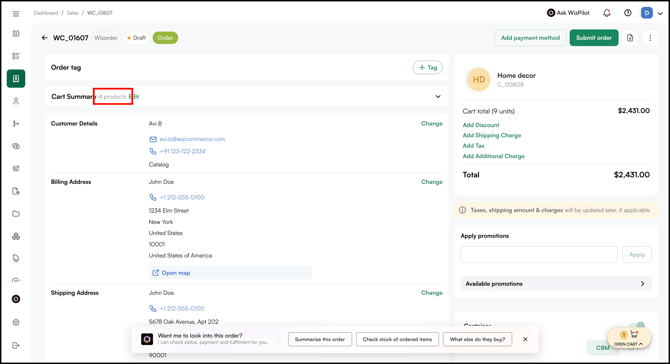Click Open Cart floating button
The height and width of the screenshot is (364, 670).
(x=629, y=338)
